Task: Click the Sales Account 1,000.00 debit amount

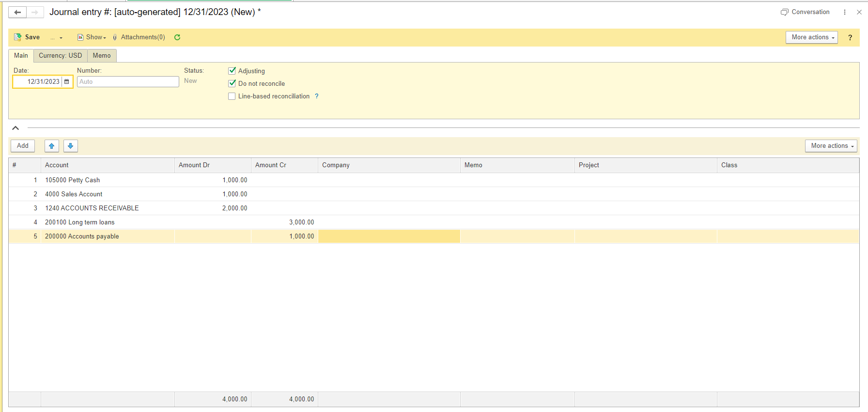Action: click(x=213, y=194)
